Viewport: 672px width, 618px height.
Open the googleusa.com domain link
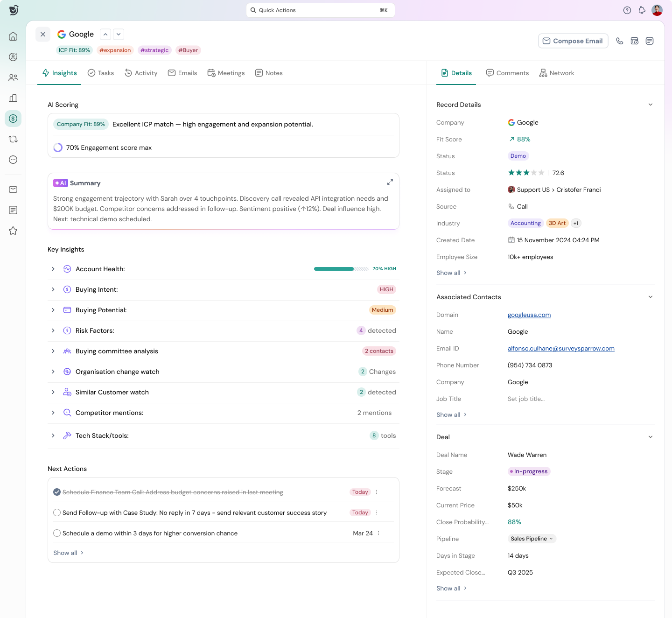click(x=529, y=315)
